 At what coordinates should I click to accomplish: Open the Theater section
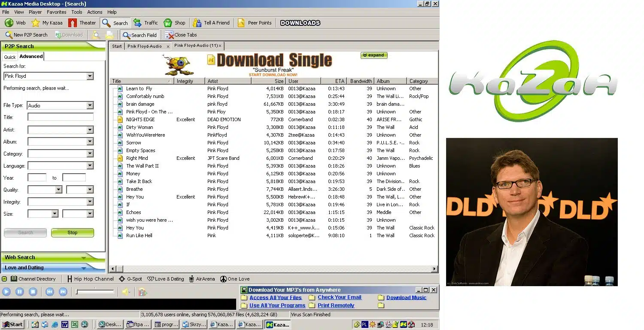(82, 23)
